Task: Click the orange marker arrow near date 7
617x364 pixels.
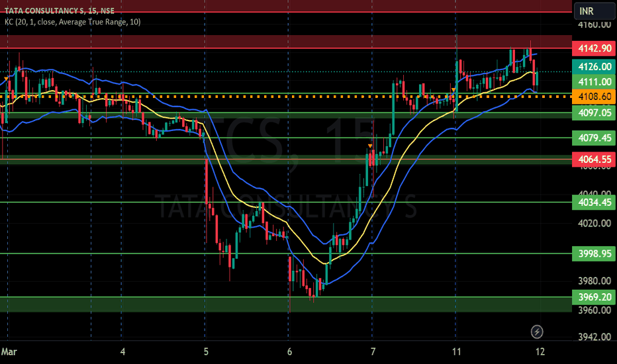Action: pyautogui.click(x=370, y=146)
